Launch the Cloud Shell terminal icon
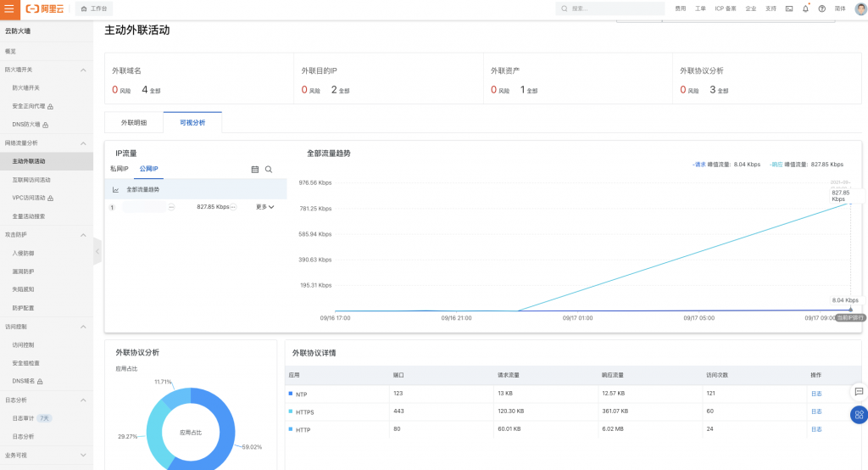868x470 pixels. pyautogui.click(x=789, y=8)
